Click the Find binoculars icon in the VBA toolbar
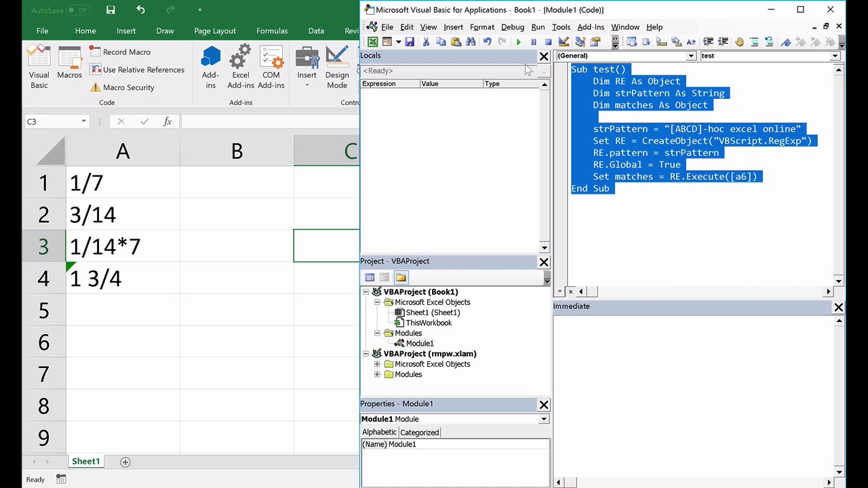868x488 pixels. point(471,42)
